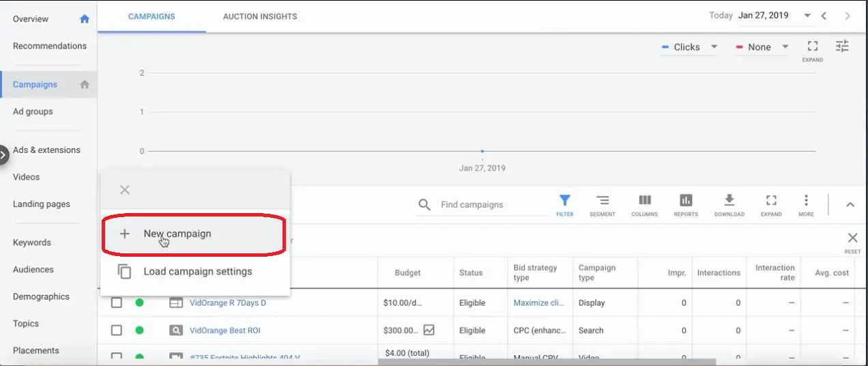Screen dimensions: 868x366
Task: Open the Reports chart icon
Action: pos(686,201)
